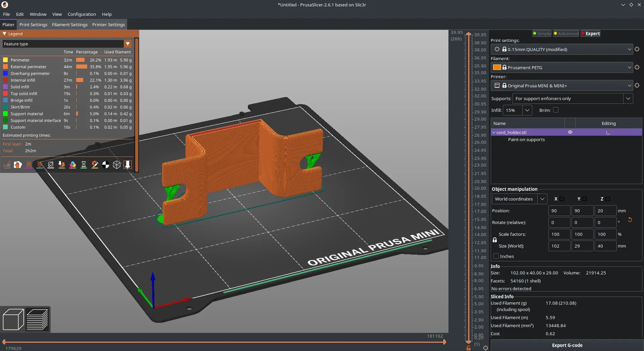Click Name column header

point(528,123)
